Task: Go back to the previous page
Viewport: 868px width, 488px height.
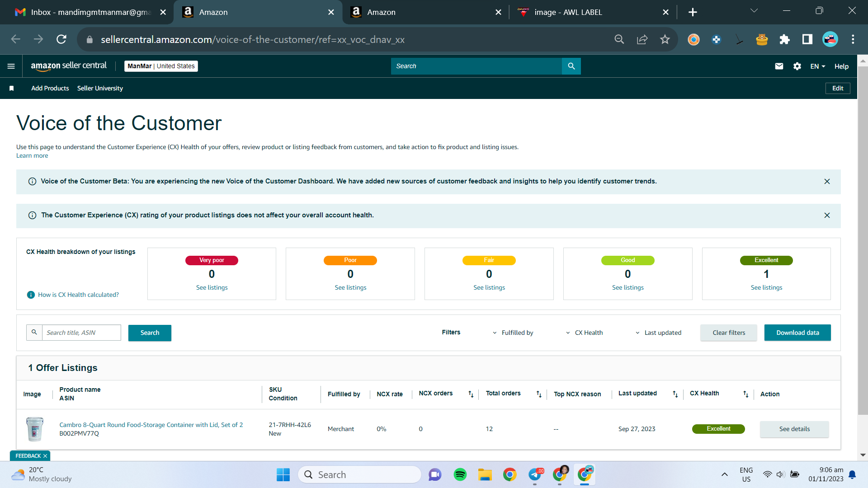Action: tap(16, 39)
